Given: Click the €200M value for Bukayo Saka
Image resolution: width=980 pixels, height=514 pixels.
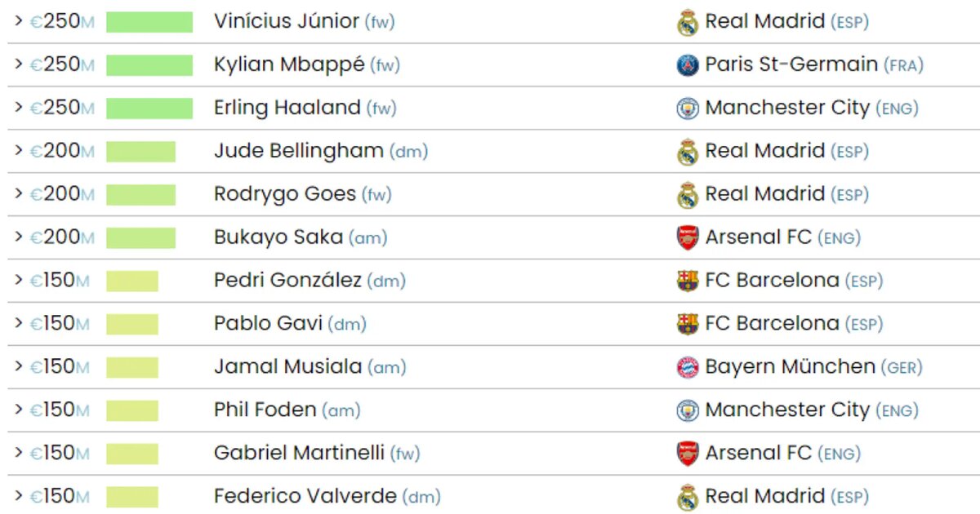Looking at the screenshot, I should [x=62, y=237].
